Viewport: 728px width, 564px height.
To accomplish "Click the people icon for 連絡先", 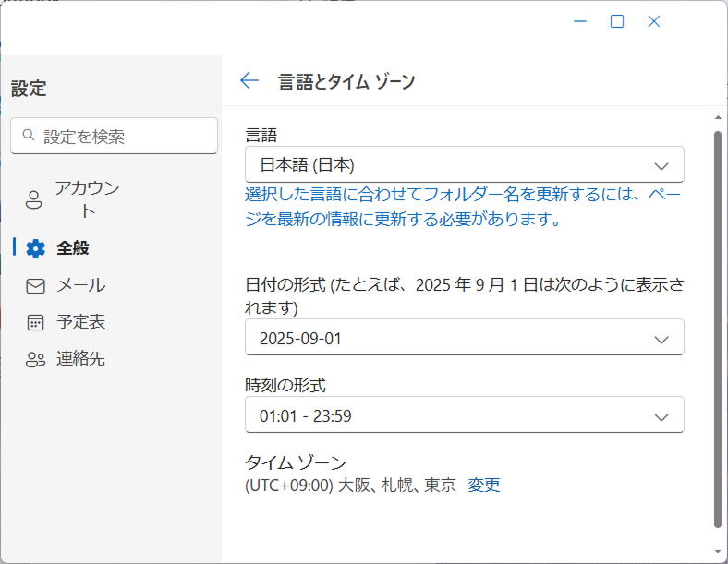I will pos(35,359).
